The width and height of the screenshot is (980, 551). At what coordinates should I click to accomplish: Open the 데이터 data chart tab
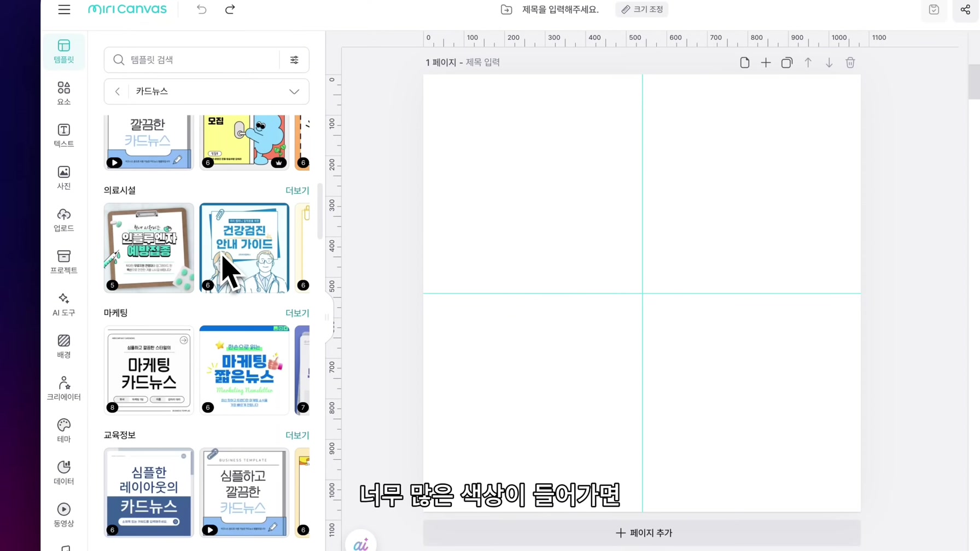64,473
